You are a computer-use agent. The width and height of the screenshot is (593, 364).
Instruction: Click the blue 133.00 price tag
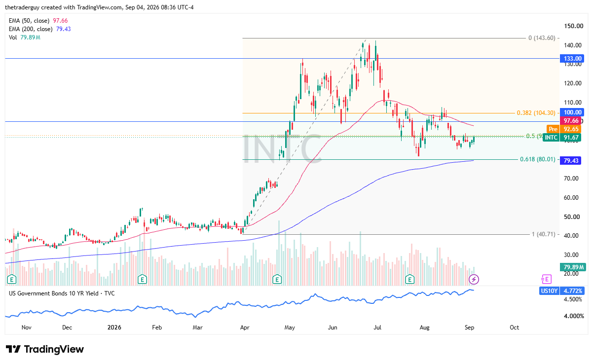click(x=572, y=58)
